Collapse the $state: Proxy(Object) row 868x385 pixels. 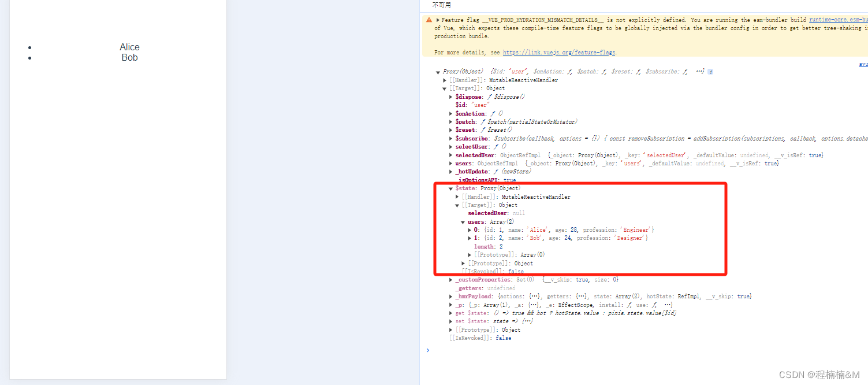coord(451,189)
